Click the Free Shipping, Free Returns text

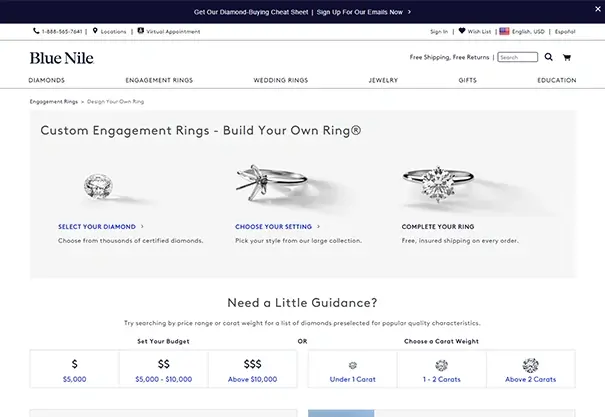pyautogui.click(x=449, y=57)
